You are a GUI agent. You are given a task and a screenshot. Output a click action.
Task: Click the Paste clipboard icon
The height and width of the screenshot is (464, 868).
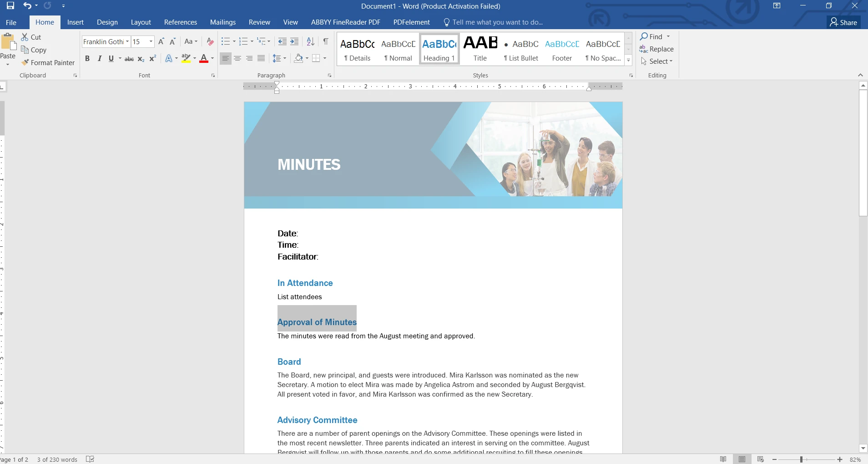tap(8, 42)
